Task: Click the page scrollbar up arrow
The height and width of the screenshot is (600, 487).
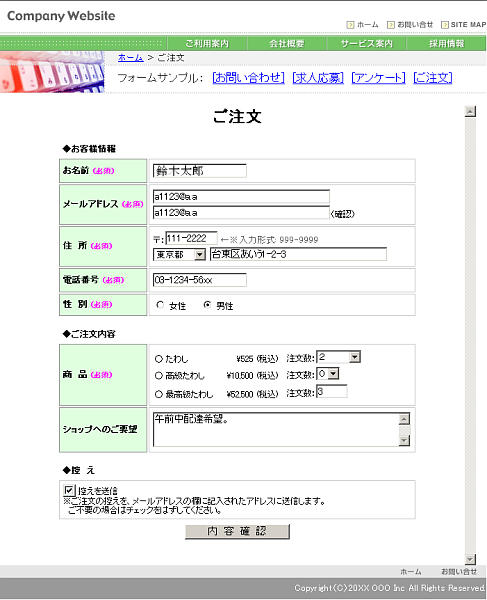Action: click(470, 111)
